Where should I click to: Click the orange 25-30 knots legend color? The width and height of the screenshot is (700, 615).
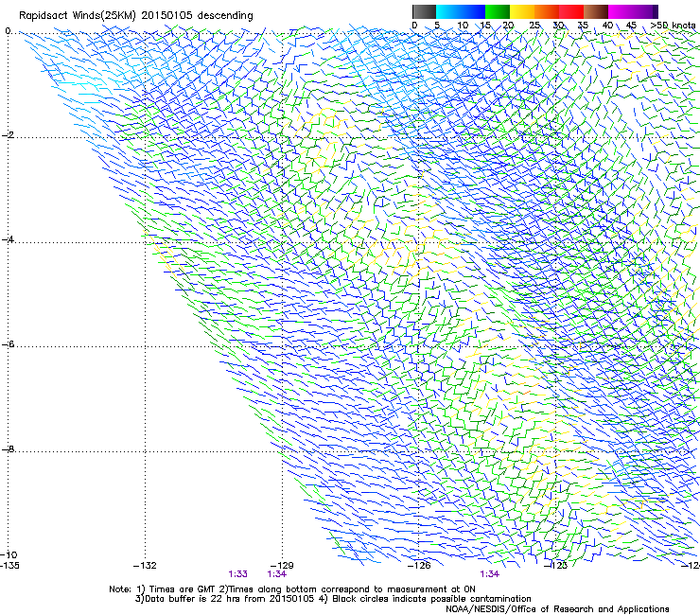(x=547, y=11)
